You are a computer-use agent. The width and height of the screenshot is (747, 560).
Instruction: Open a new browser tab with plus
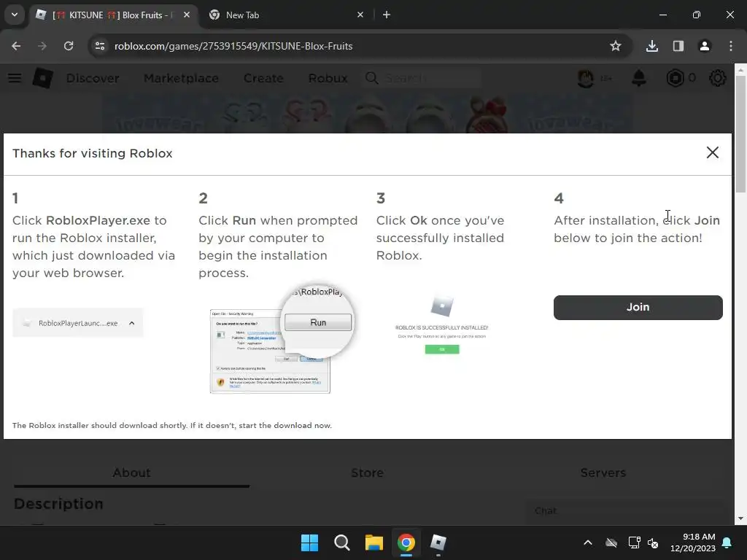click(387, 15)
